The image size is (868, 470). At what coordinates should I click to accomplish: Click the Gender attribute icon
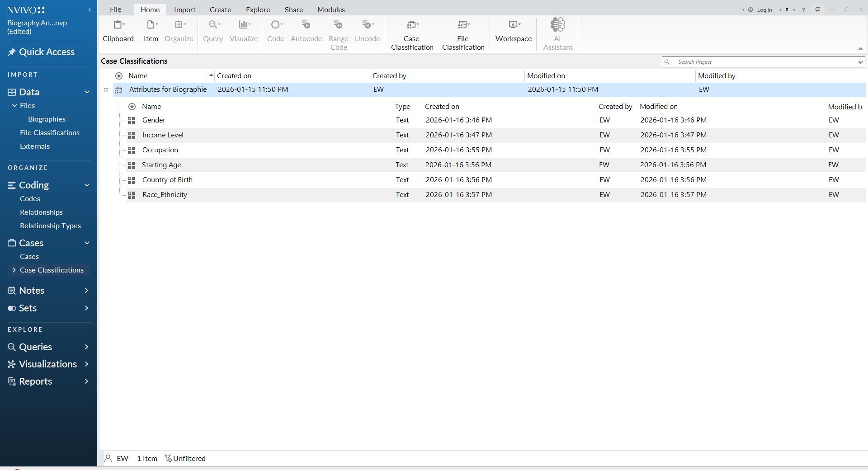tap(132, 120)
